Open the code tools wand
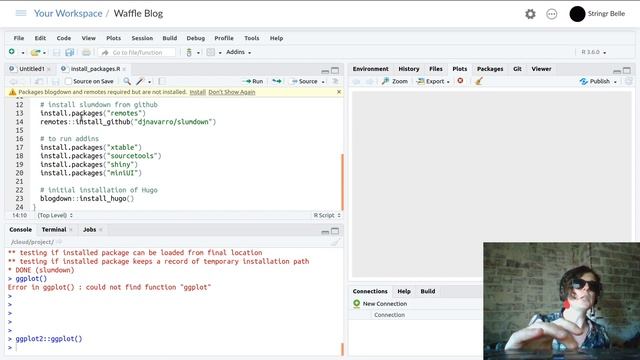This screenshot has height=360, width=640. 140,81
